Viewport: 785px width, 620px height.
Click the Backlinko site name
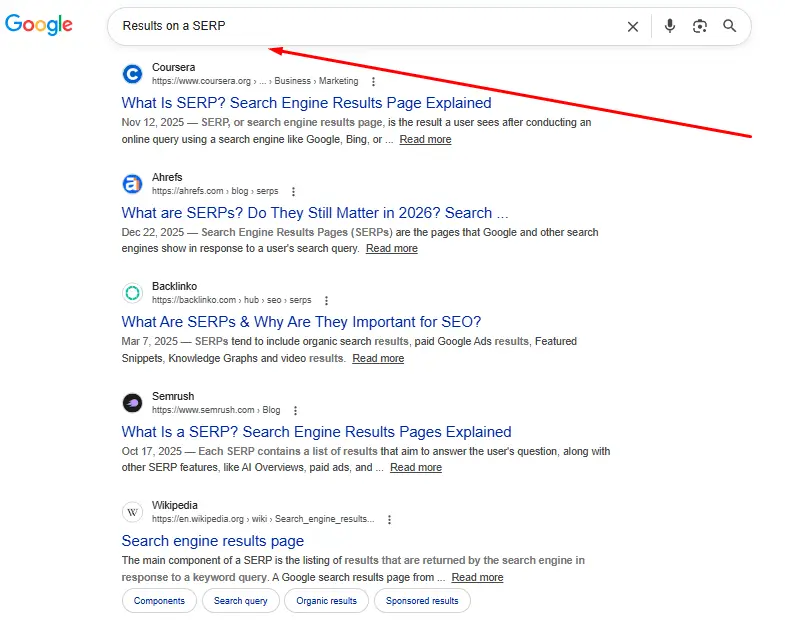[x=175, y=286]
